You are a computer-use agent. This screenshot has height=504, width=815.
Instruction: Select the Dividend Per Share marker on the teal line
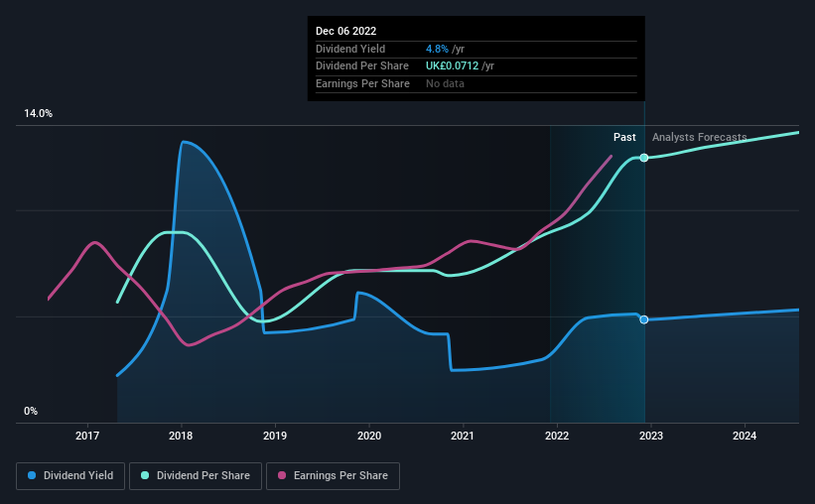644,158
